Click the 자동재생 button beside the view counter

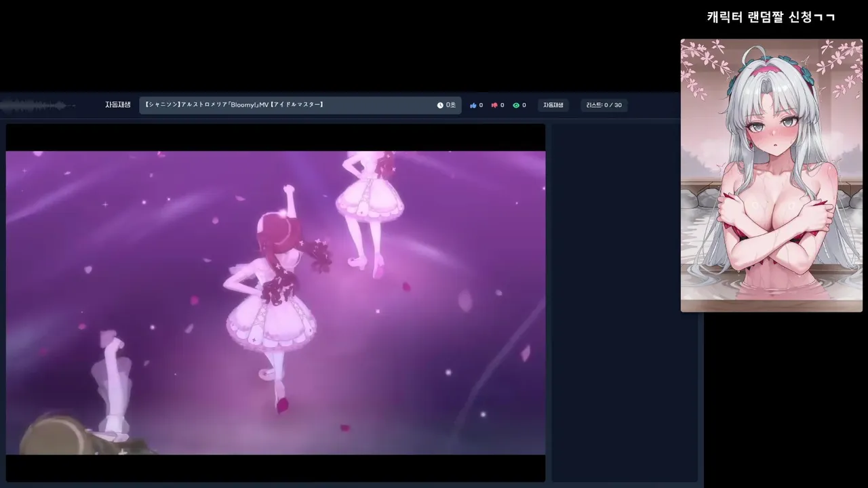(x=553, y=106)
